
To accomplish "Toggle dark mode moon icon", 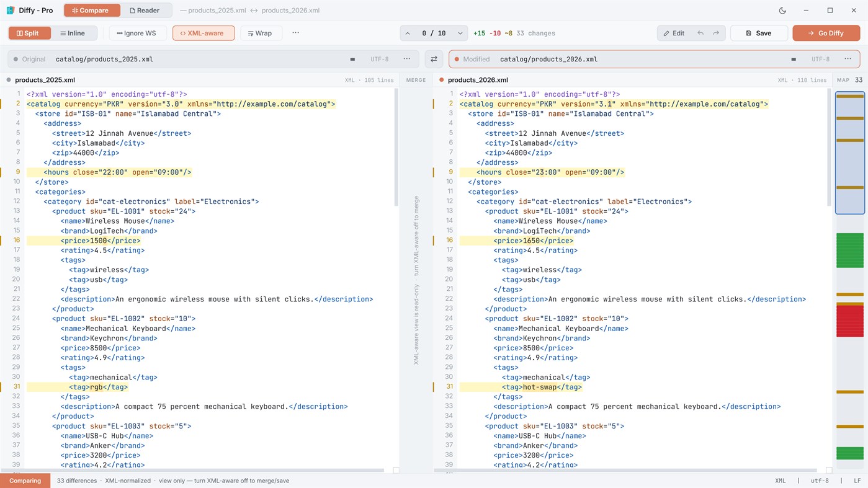I will click(x=782, y=11).
